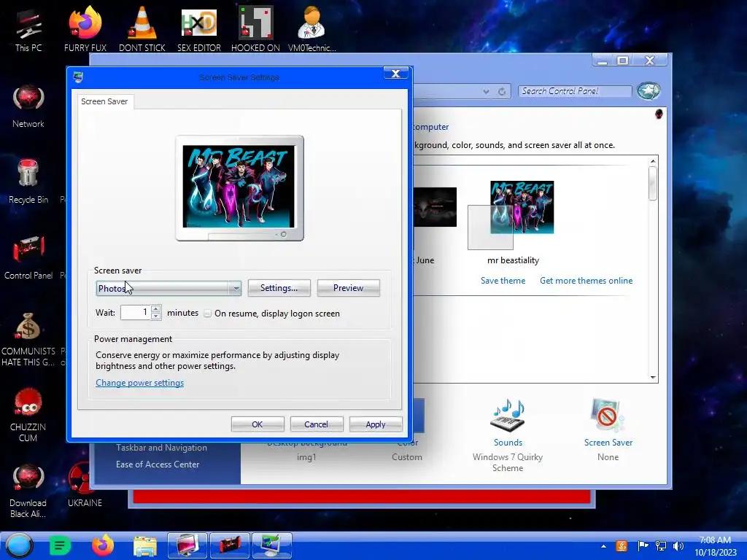Click Save theme link
747x560 pixels.
503,281
